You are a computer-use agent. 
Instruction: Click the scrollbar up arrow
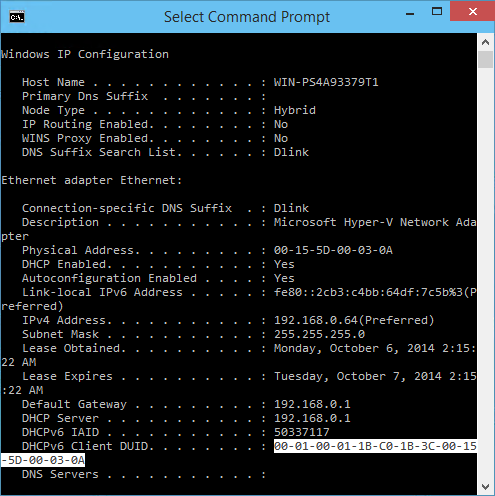tap(486, 42)
